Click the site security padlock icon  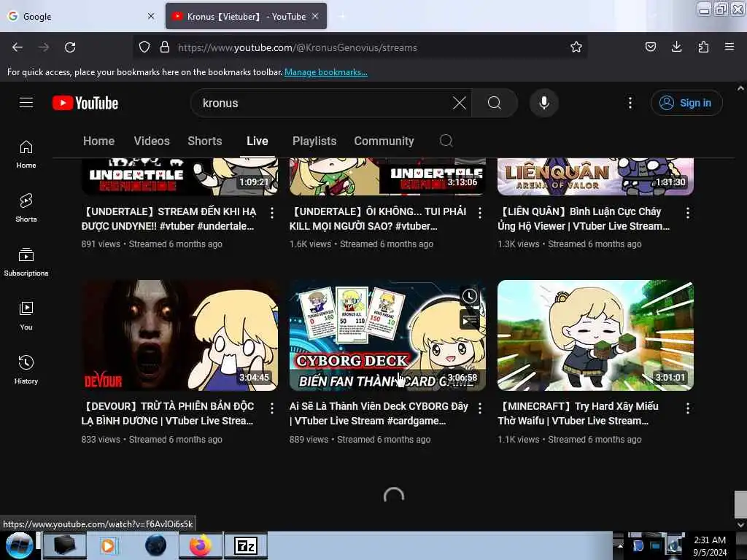[x=165, y=47]
